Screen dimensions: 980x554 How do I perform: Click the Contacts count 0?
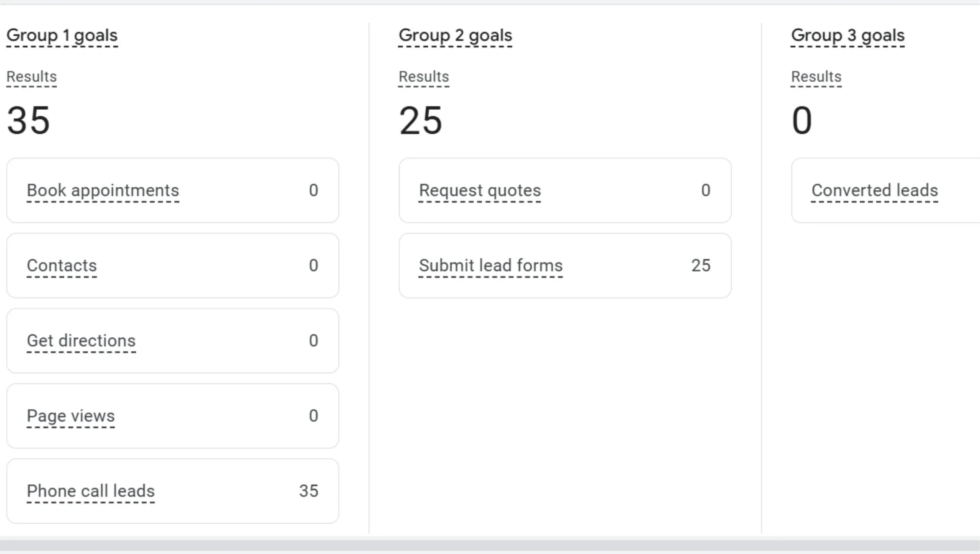point(314,266)
